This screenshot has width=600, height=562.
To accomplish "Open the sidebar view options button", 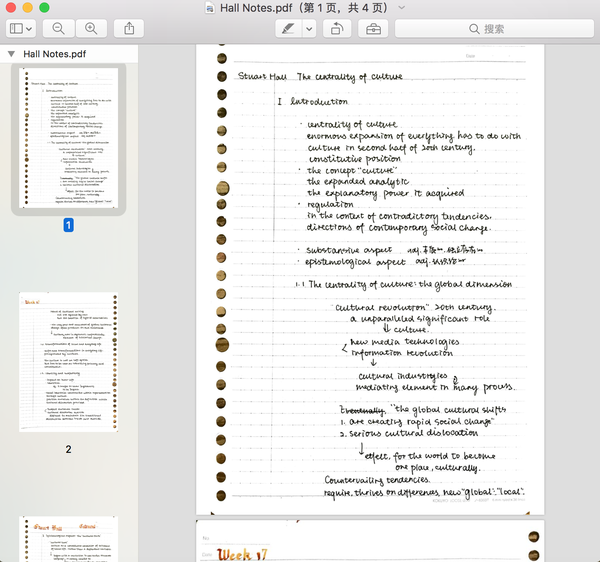I will click(x=21, y=28).
